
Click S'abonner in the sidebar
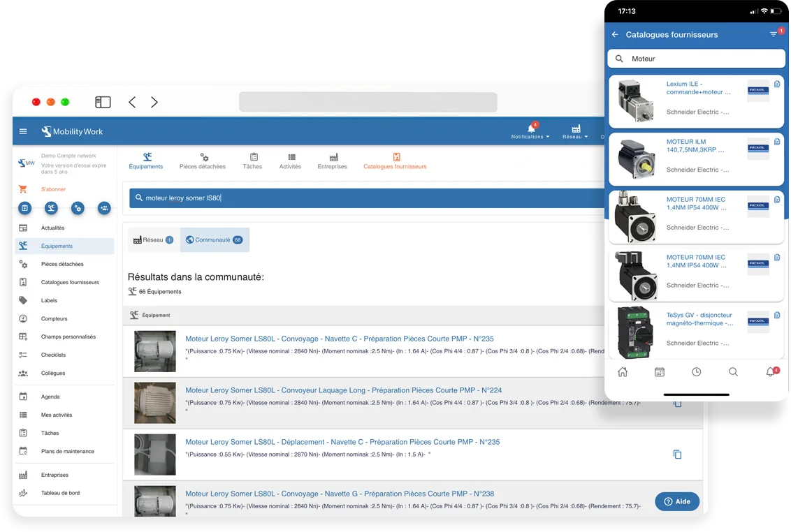[54, 190]
